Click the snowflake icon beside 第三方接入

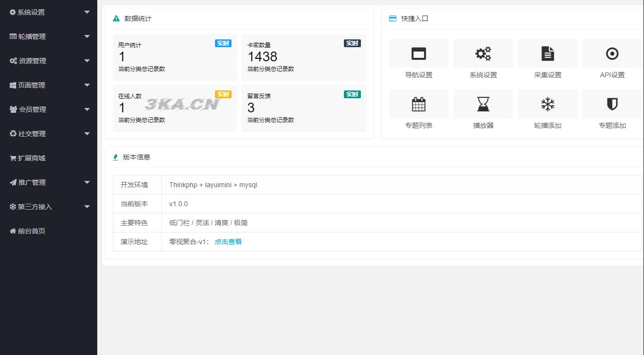tap(13, 207)
